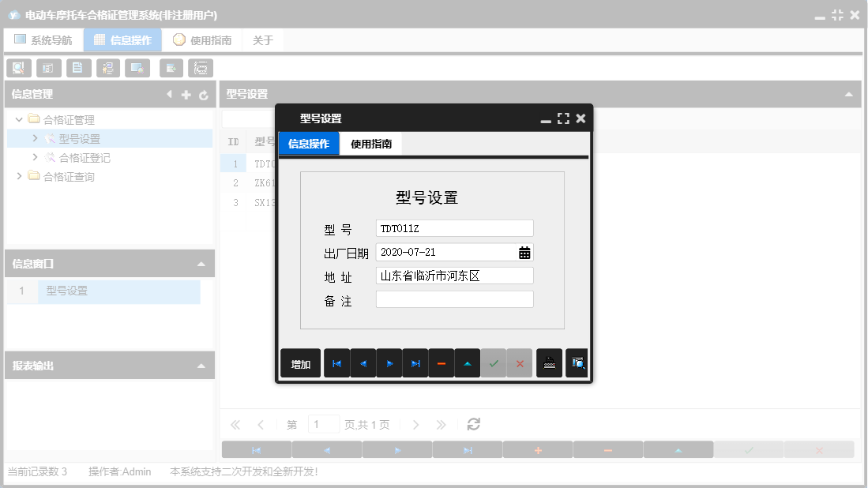Delete the current record with the minus icon
Image resolution: width=868 pixels, height=488 pixels.
(x=442, y=362)
